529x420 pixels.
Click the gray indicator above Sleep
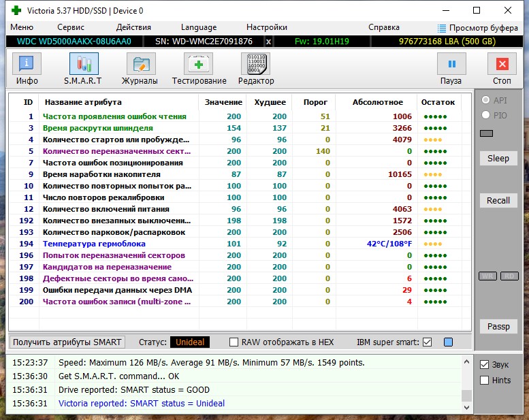486,133
